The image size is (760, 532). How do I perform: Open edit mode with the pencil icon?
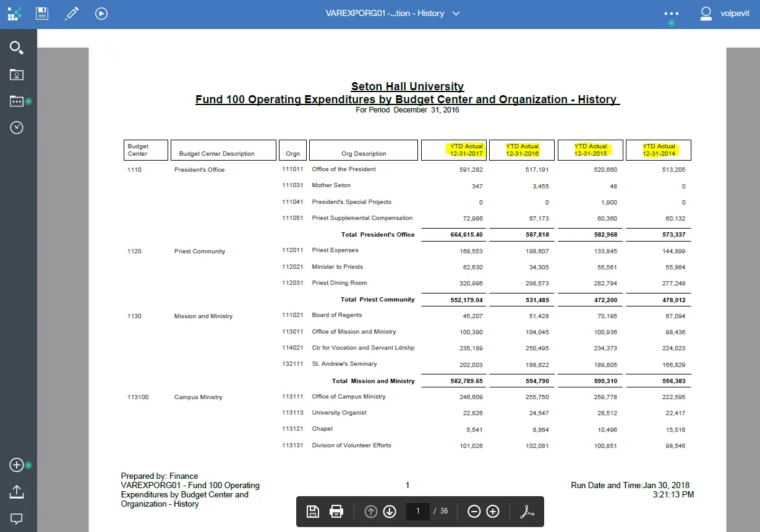tap(72, 13)
